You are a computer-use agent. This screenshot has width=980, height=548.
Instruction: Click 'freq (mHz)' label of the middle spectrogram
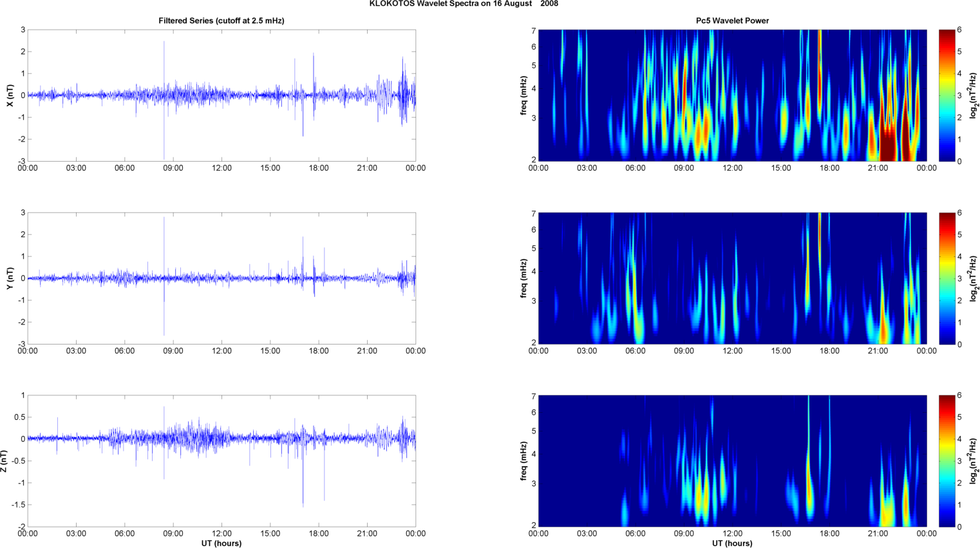[x=523, y=278]
